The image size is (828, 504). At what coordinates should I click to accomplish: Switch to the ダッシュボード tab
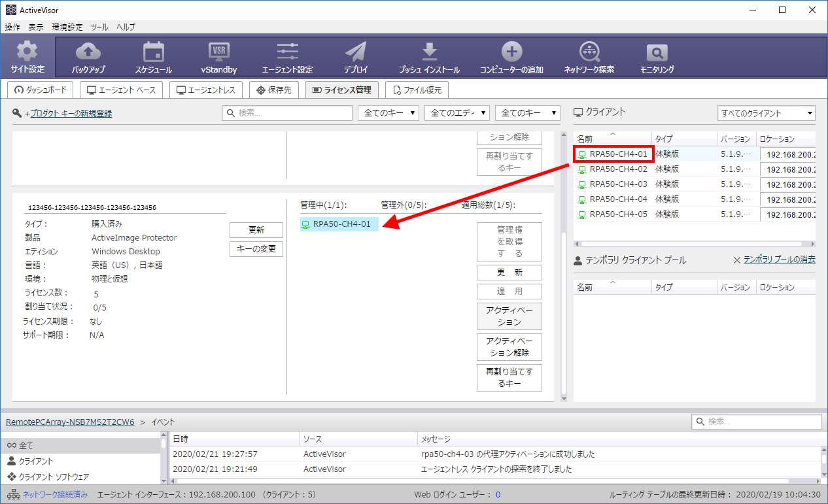[41, 90]
